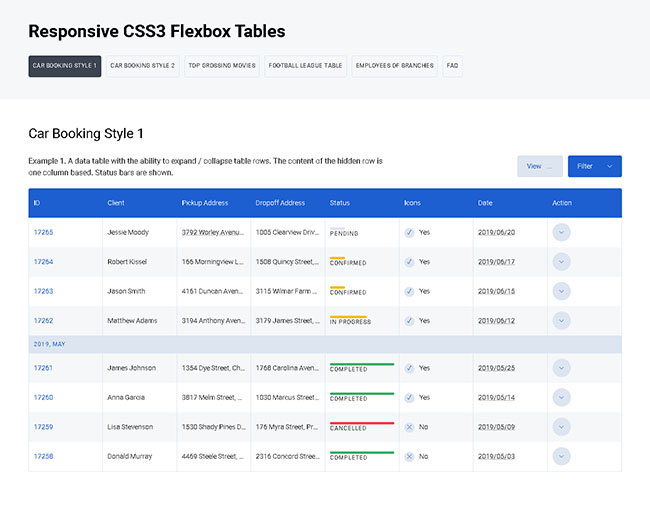
Task: Open the Filter dropdown
Action: [x=594, y=166]
